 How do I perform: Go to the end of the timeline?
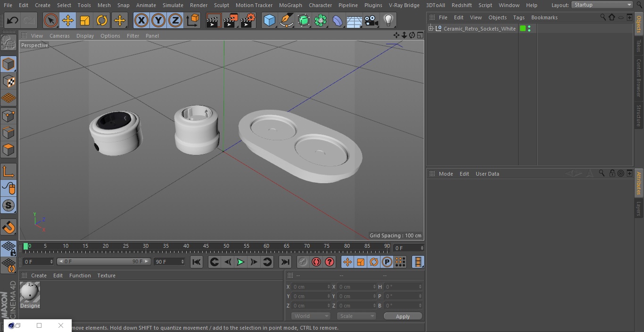(x=285, y=262)
